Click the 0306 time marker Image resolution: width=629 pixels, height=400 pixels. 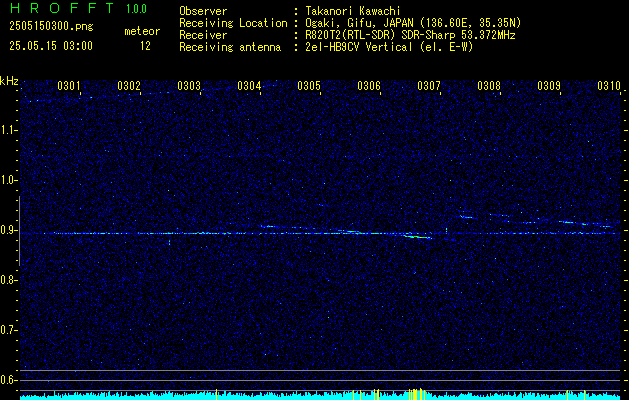pos(369,86)
